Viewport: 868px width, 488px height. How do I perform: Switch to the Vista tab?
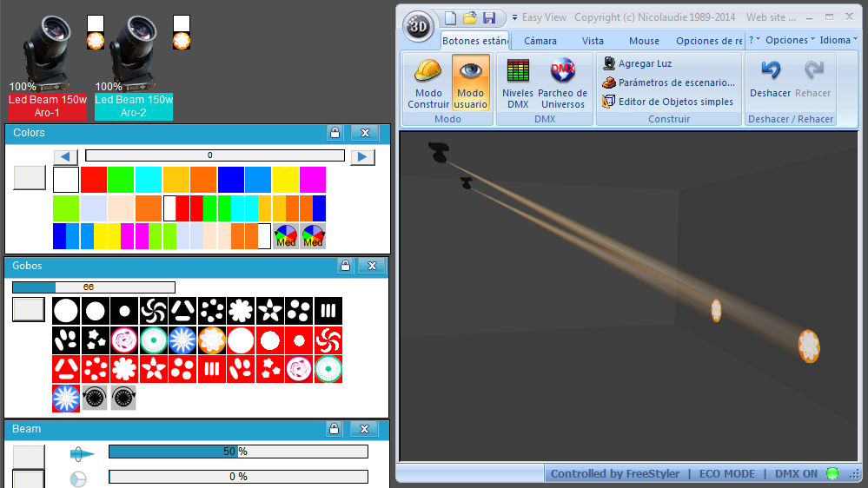593,41
